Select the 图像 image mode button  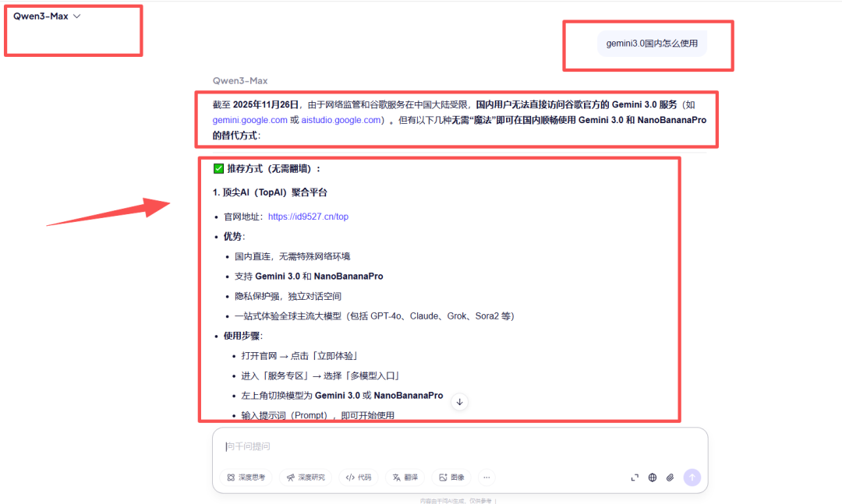(x=451, y=478)
